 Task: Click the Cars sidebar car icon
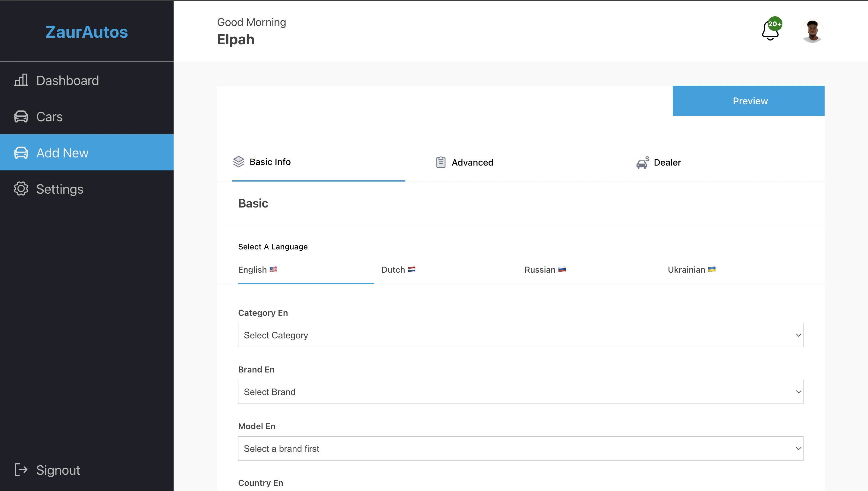pos(21,117)
